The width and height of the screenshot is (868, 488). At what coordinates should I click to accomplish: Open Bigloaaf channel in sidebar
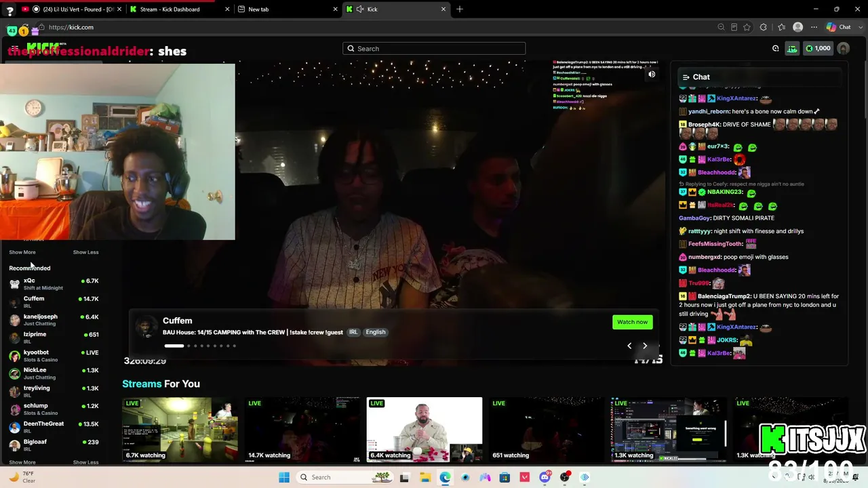coord(54,445)
